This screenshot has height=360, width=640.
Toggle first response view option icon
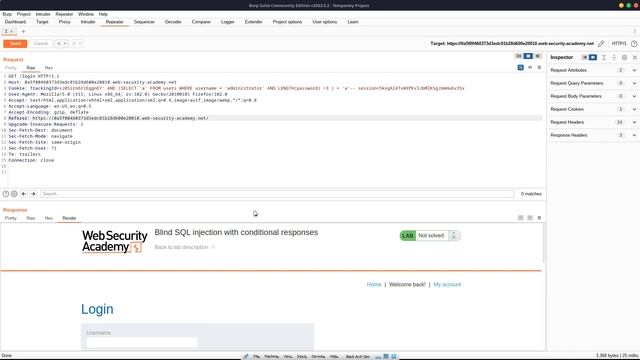coord(520,218)
